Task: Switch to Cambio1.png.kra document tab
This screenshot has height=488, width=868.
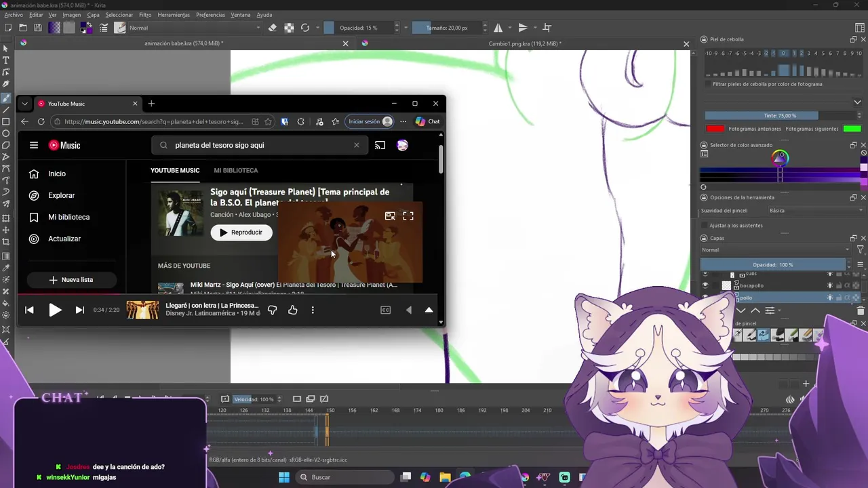Action: tap(525, 43)
